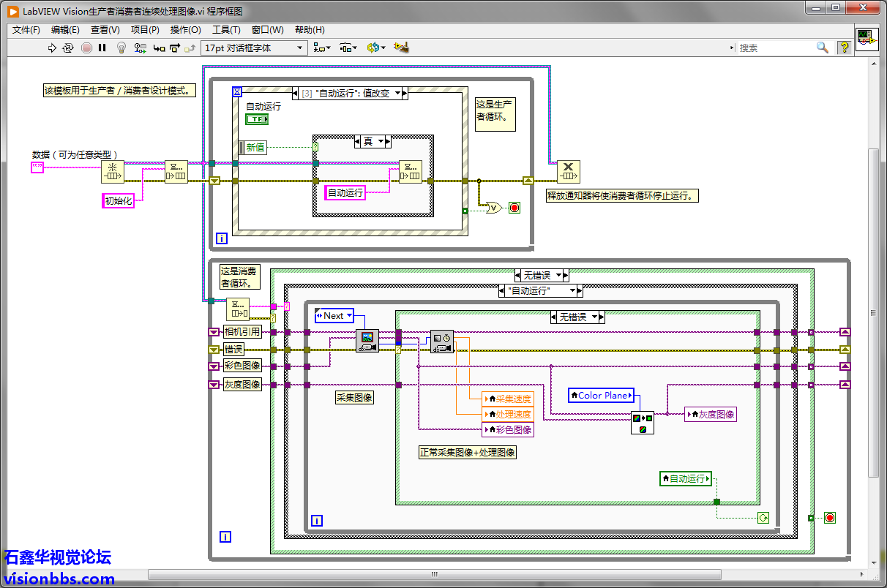Click the Release Notifier node with X
The width and height of the screenshot is (887, 588).
(x=568, y=173)
